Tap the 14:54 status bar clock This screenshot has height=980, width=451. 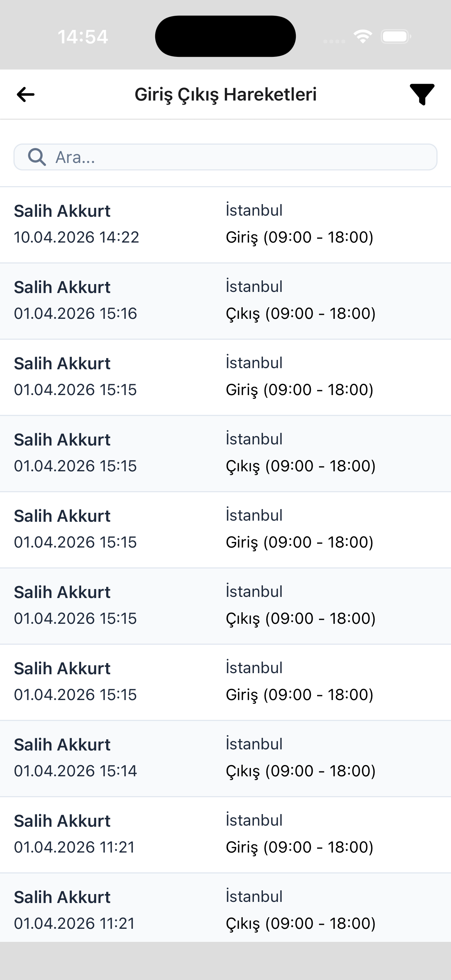83,37
